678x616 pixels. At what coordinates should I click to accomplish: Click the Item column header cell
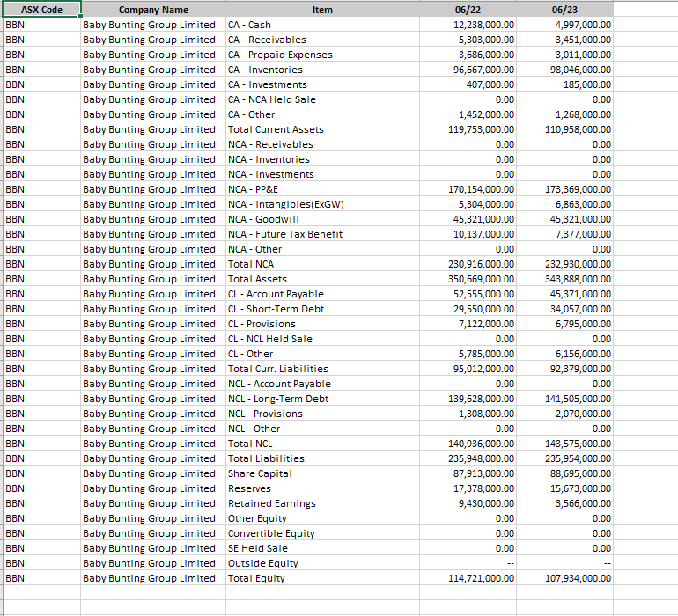[x=322, y=10]
